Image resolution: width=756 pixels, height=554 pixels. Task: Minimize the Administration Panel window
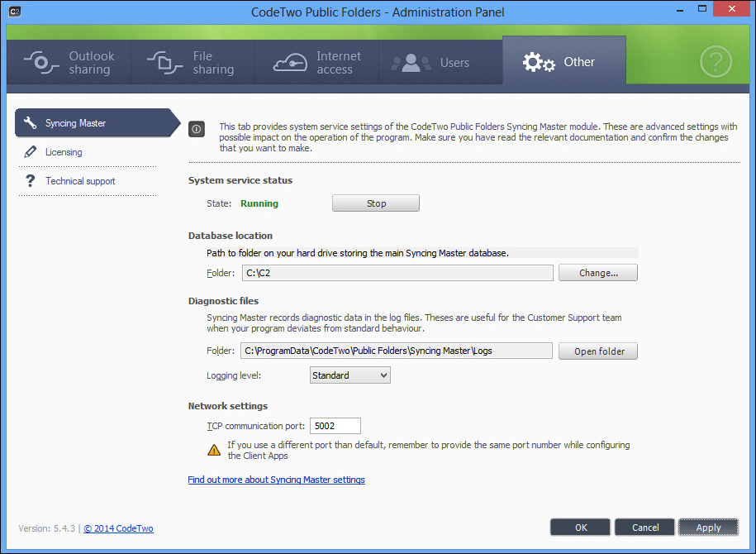click(x=680, y=10)
